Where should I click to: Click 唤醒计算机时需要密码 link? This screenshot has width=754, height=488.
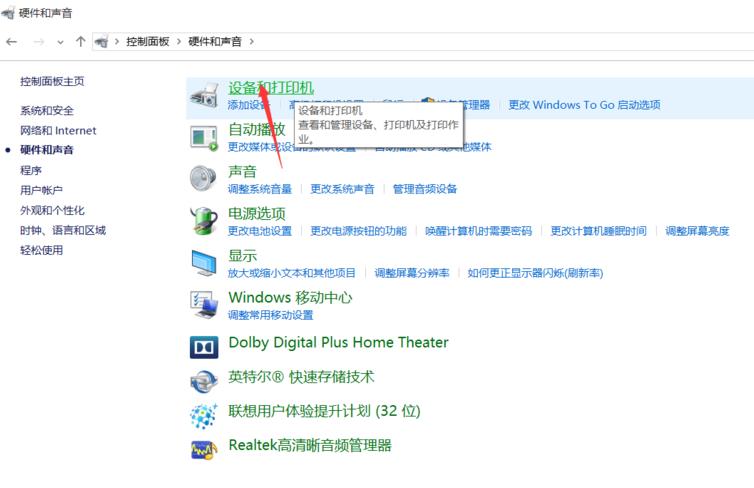coord(478,231)
